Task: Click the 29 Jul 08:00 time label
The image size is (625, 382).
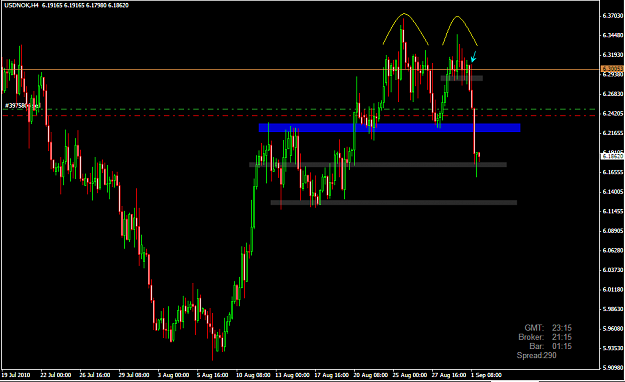Action: [134, 375]
